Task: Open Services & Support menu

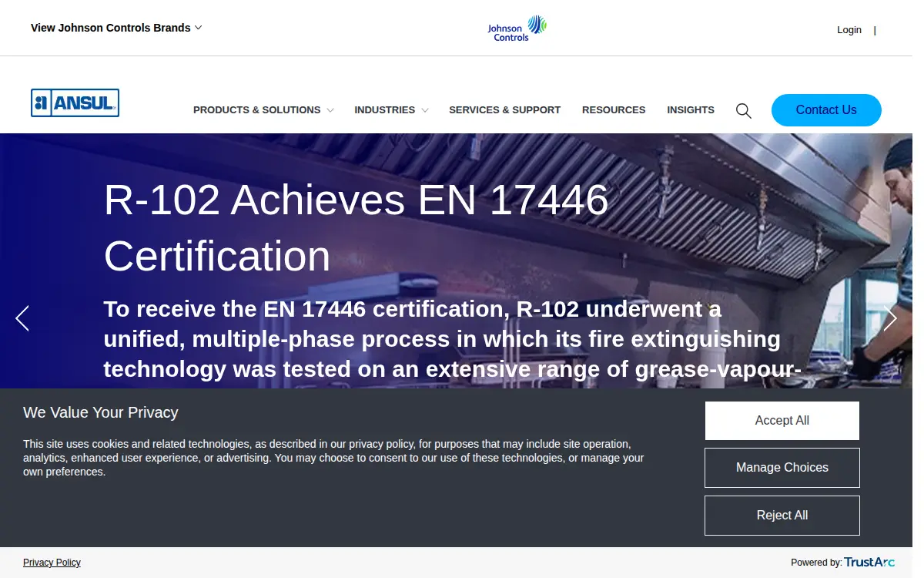Action: point(504,110)
